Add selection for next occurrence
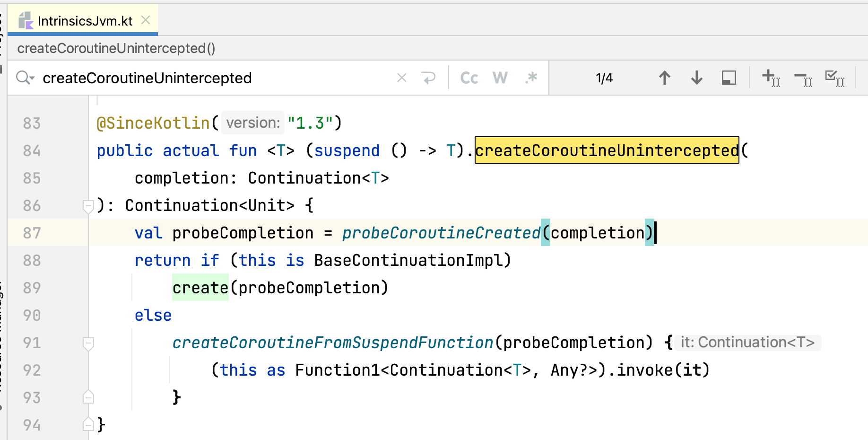 click(x=771, y=78)
